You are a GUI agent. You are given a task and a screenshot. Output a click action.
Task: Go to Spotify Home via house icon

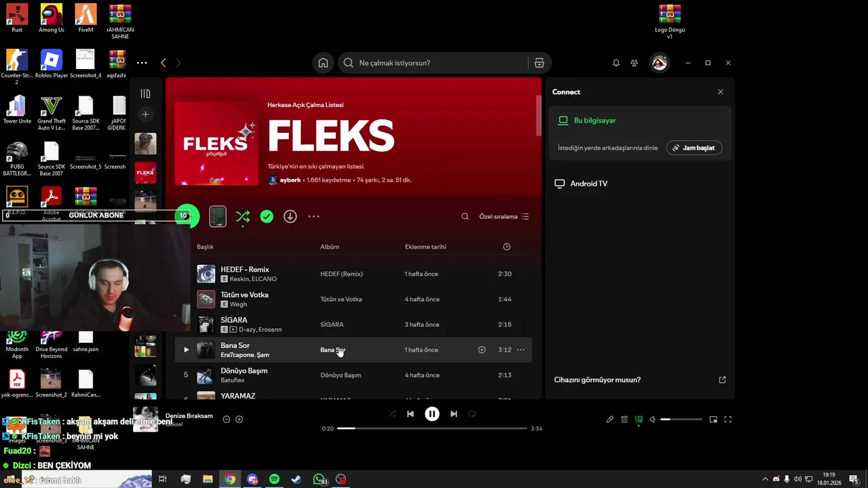pos(323,63)
